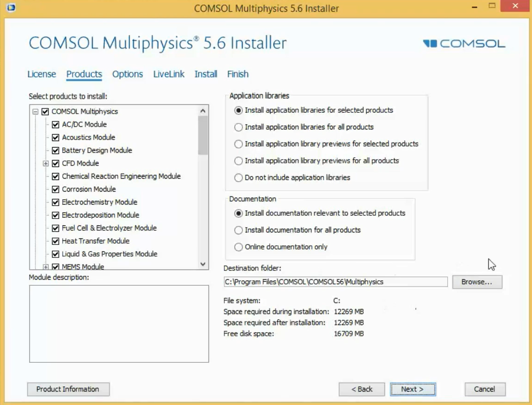Toggle Liquid & Gas Properties Module checkbox
This screenshot has height=405, width=532.
click(x=56, y=254)
